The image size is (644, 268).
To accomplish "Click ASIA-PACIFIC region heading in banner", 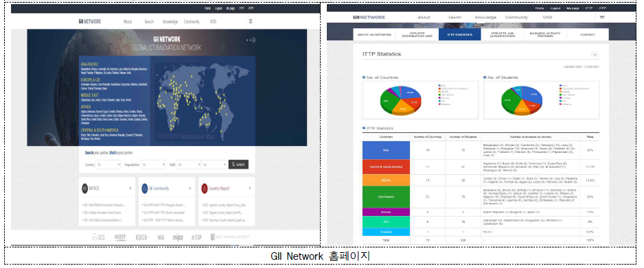I will pyautogui.click(x=89, y=64).
